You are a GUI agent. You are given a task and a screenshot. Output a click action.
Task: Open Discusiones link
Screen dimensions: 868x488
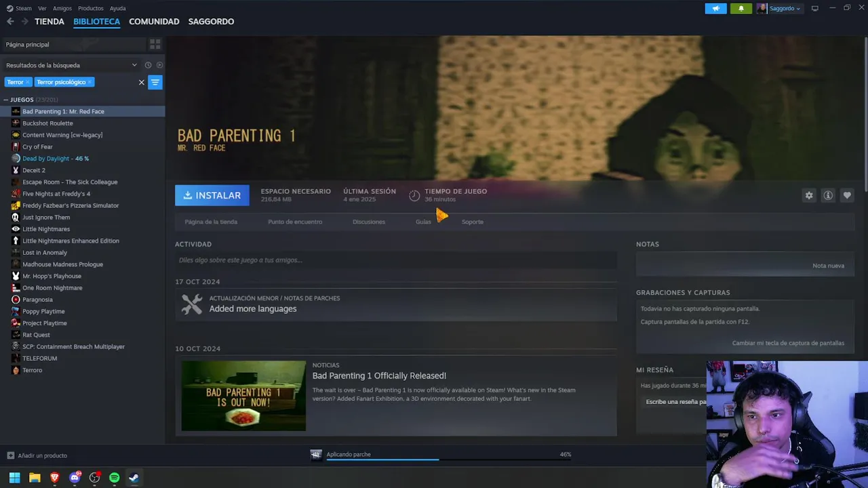coord(369,222)
